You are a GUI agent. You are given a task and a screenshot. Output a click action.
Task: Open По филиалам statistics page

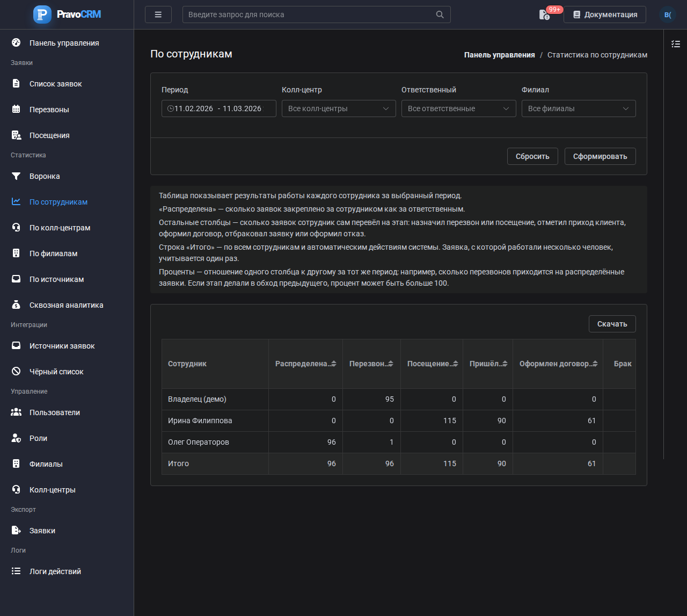54,253
